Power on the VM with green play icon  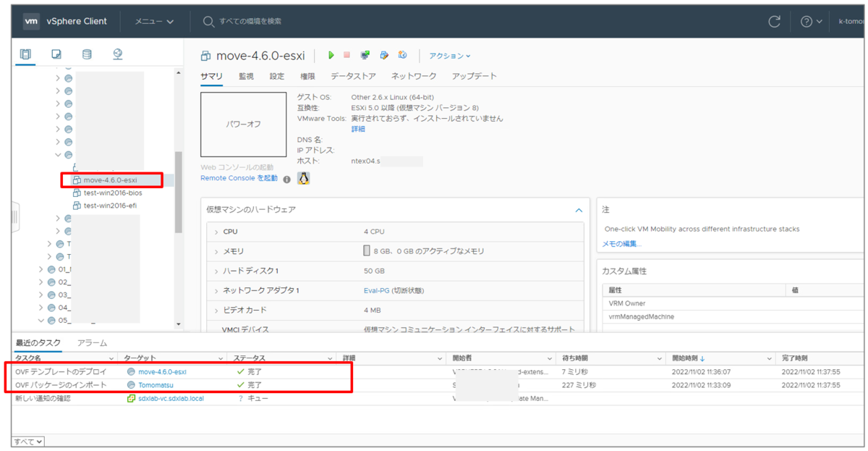tap(331, 55)
